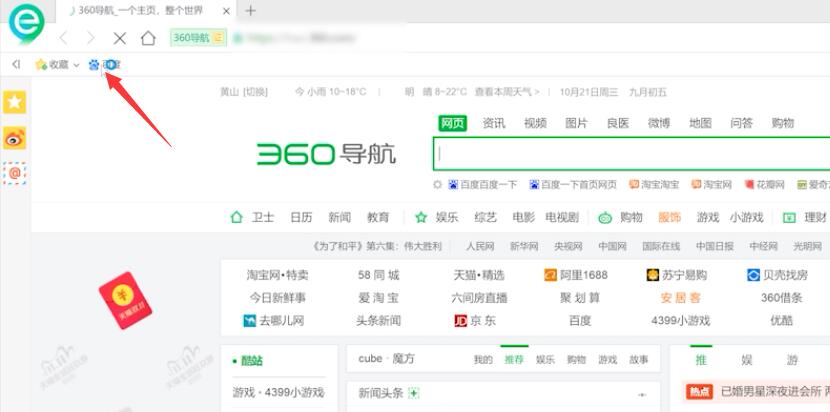Click the 360导航 logo
This screenshot has height=412, width=830.
click(326, 154)
